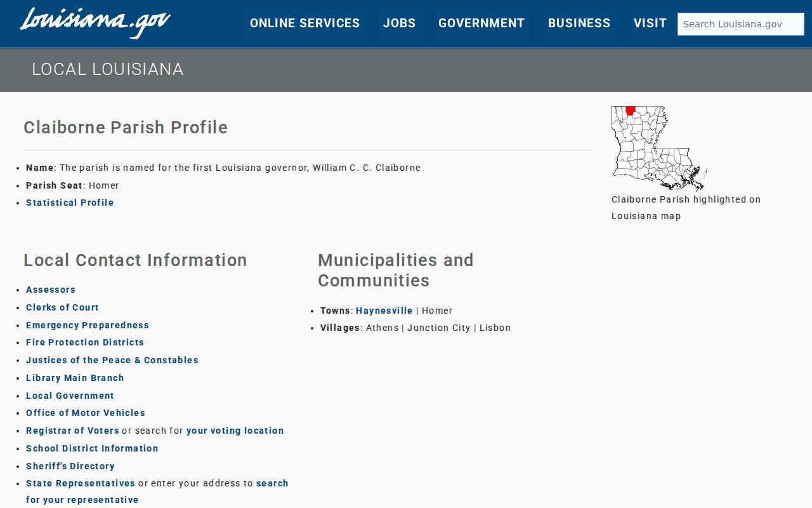Viewport: 812px width, 508px height.
Task: Click the Parish Seat: Homer text
Action: pyautogui.click(x=72, y=185)
